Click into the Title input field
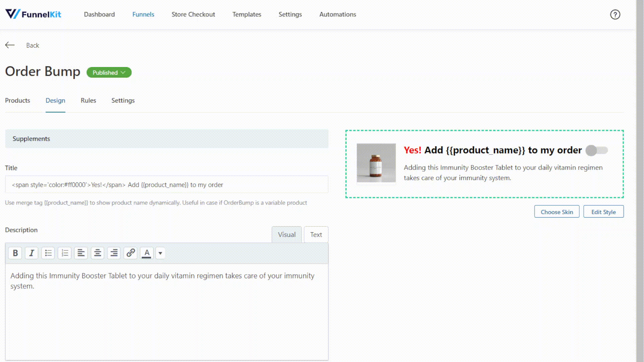 point(167,185)
